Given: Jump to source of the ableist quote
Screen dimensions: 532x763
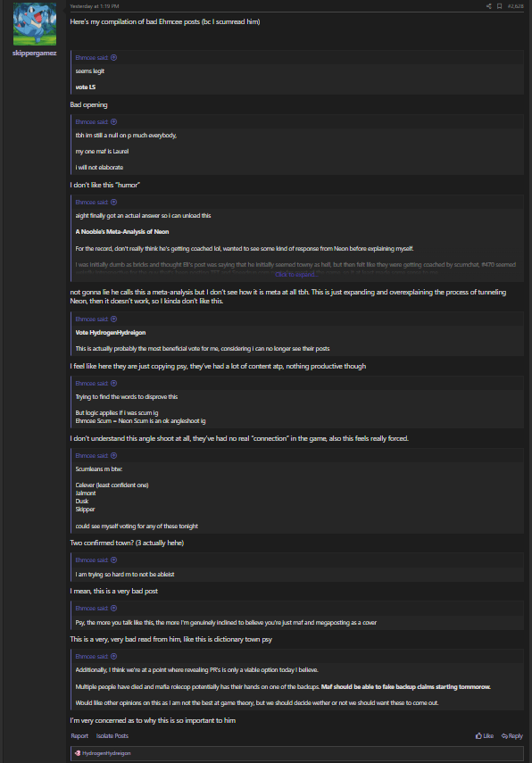Looking at the screenshot, I should click(113, 560).
